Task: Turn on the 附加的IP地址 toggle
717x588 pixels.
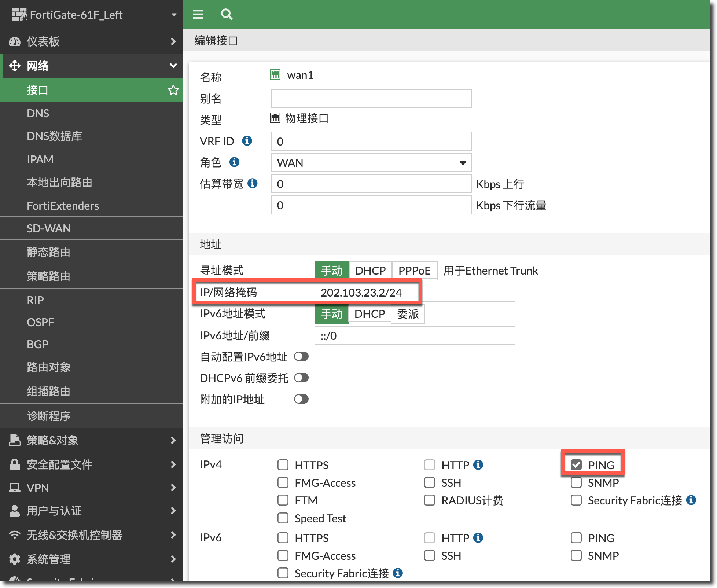Action: [x=301, y=399]
